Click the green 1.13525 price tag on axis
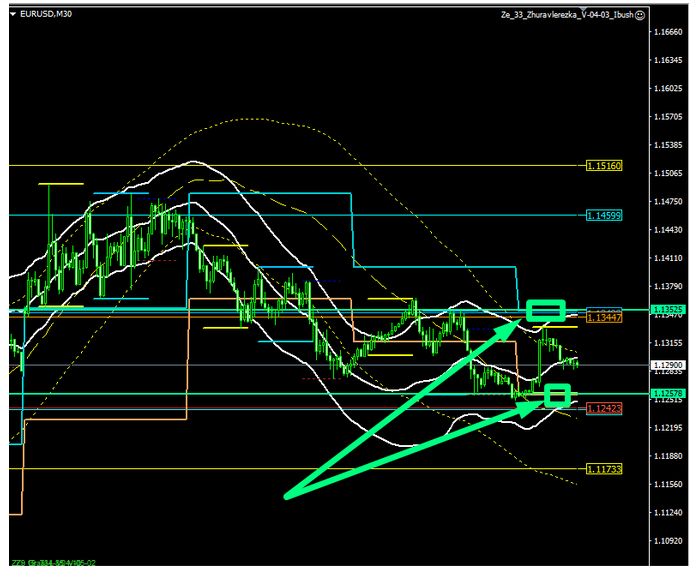This screenshot has height=574, width=690. 668,310
